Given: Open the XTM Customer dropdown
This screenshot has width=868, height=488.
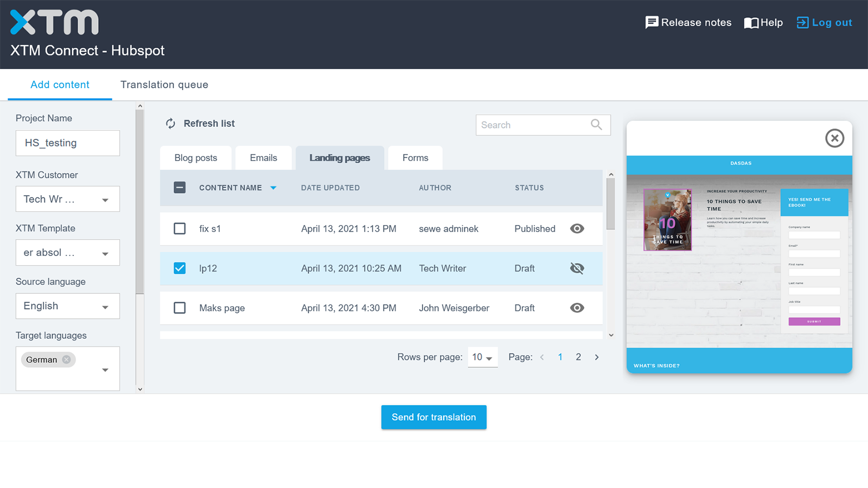Looking at the screenshot, I should coord(68,200).
